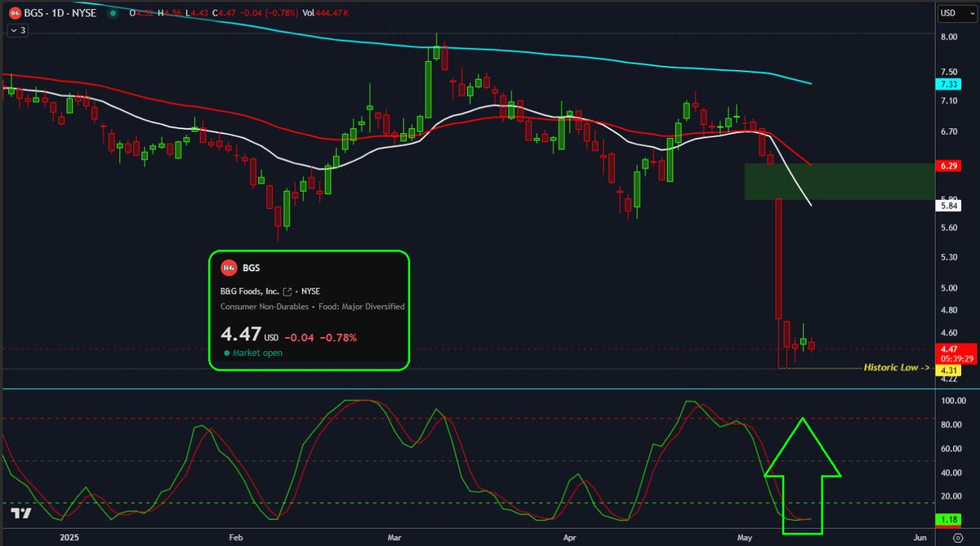
Task: Click the 100.00 oscillator scale tick
Action: click(952, 402)
